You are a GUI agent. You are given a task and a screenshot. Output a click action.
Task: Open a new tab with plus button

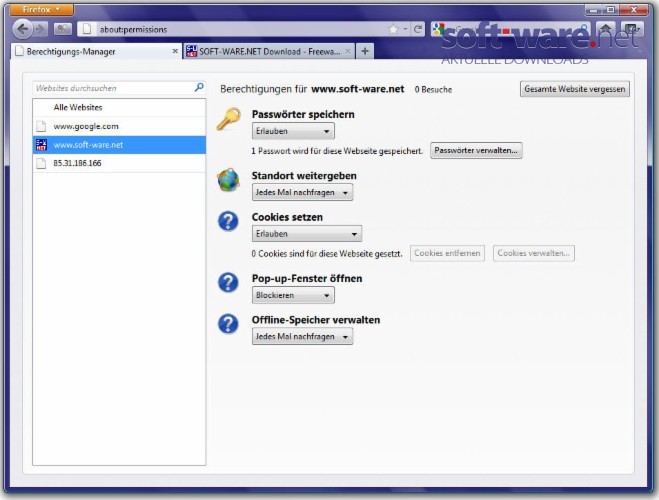click(365, 51)
